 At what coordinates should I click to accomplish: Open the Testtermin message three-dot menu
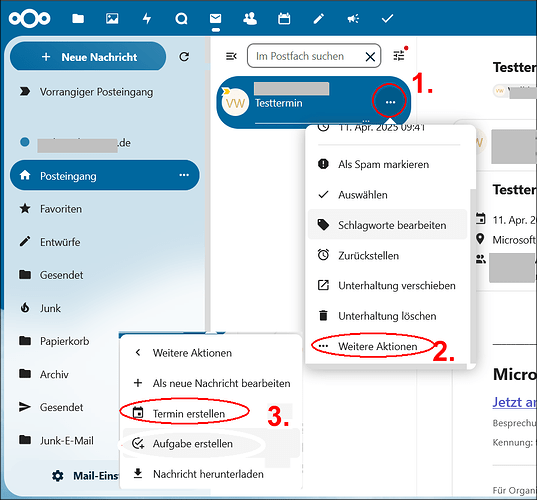(390, 102)
